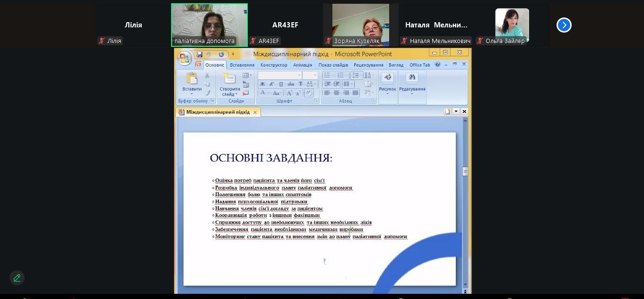Toggle bold (Ж) formatting
The width and height of the screenshot is (644, 299).
click(262, 84)
